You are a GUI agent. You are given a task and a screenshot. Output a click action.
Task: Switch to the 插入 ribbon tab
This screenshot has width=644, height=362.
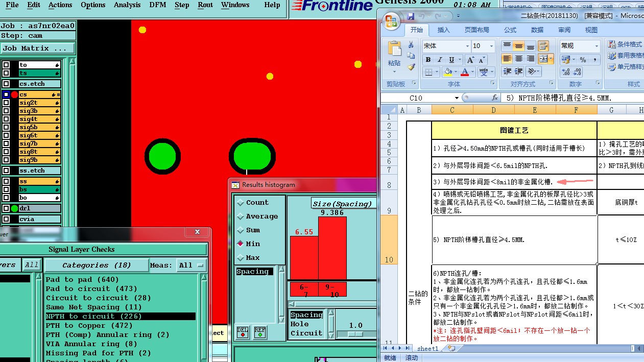coord(444,30)
